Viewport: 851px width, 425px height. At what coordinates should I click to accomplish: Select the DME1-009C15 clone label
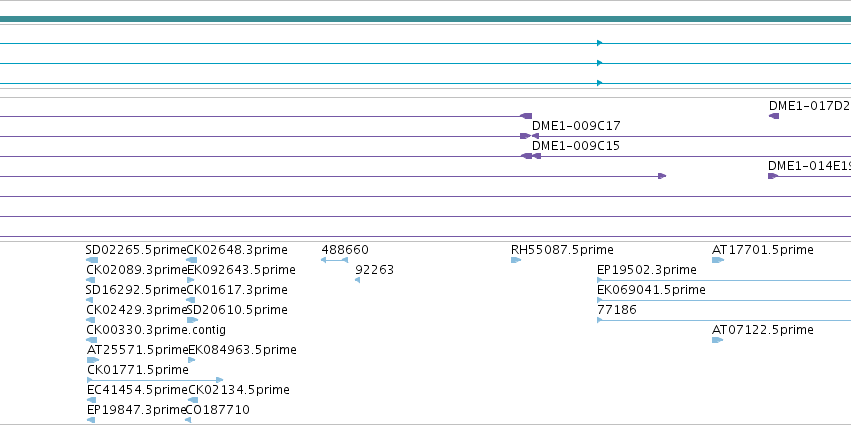[x=576, y=146]
